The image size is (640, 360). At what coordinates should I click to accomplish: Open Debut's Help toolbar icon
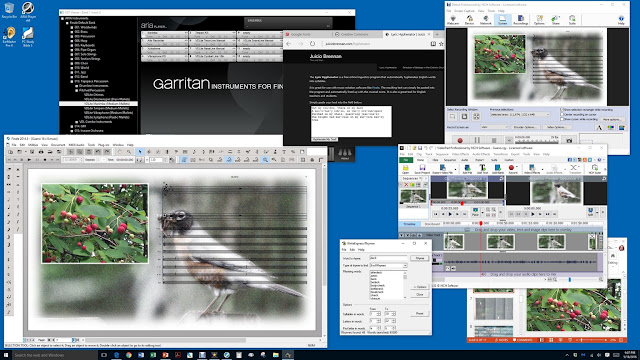[x=621, y=20]
